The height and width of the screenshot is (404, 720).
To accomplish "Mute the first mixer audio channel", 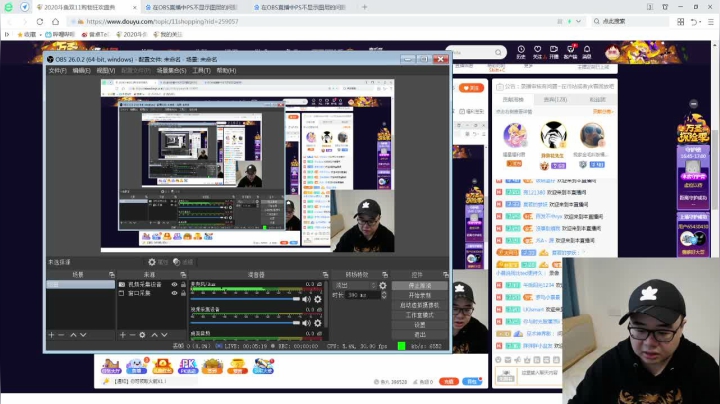I will (306, 299).
